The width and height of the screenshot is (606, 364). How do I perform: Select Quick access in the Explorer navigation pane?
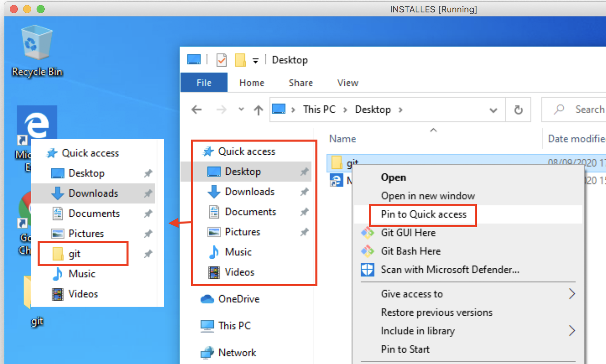click(247, 151)
